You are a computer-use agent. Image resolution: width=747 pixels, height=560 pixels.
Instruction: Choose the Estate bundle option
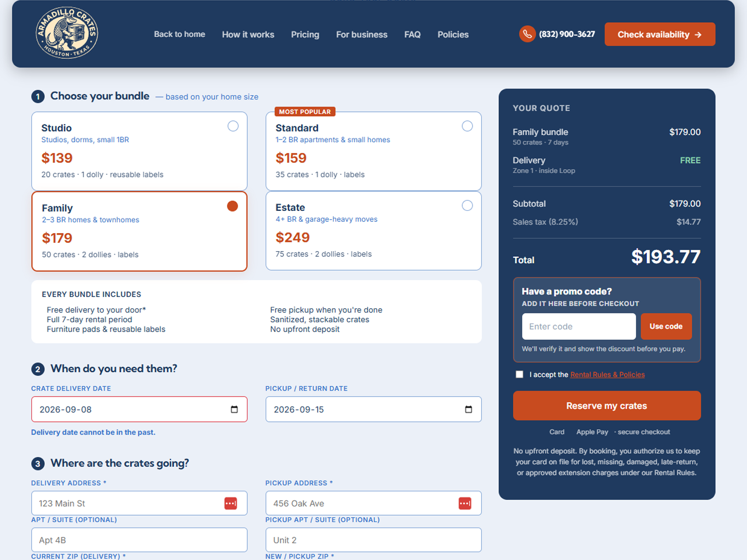coord(373,231)
